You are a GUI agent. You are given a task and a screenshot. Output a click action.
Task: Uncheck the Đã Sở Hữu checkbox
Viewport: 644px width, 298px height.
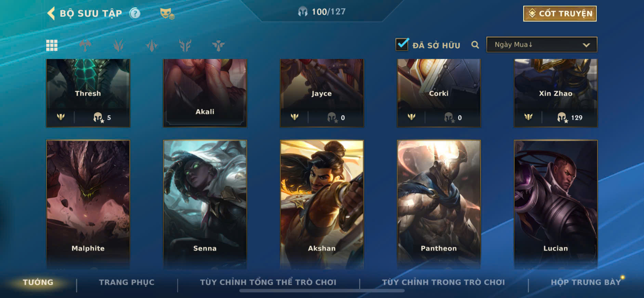[x=402, y=44]
